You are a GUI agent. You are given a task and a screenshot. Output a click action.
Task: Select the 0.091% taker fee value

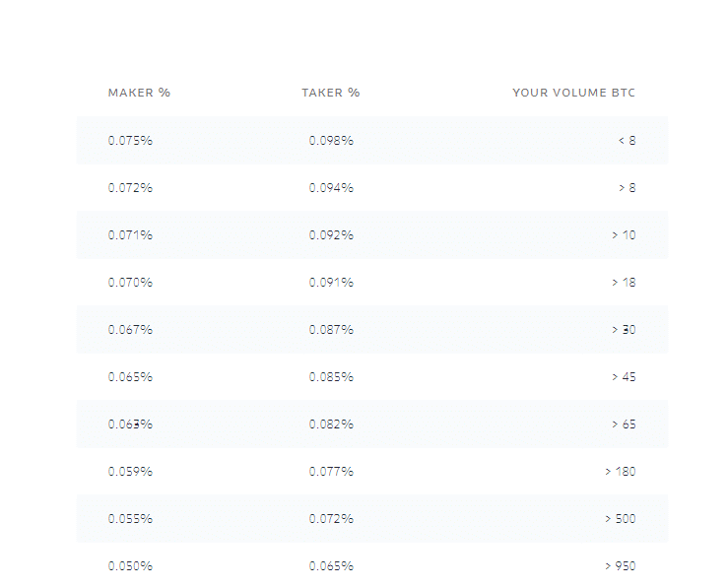(x=332, y=283)
